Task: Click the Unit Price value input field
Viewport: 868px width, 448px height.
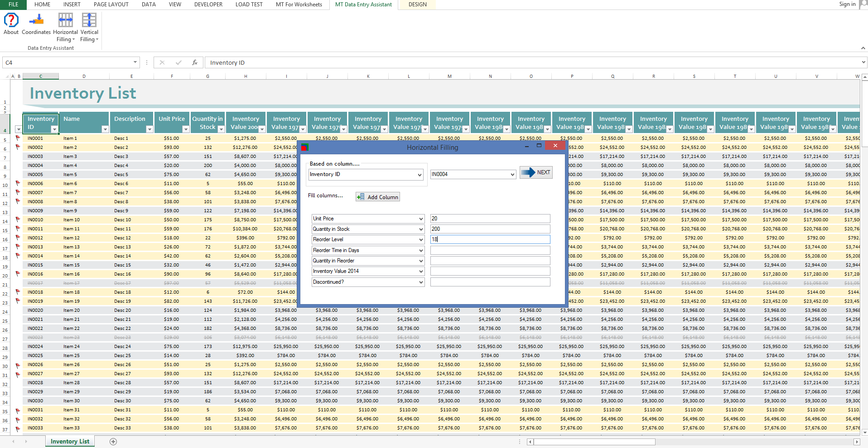Action: 490,219
